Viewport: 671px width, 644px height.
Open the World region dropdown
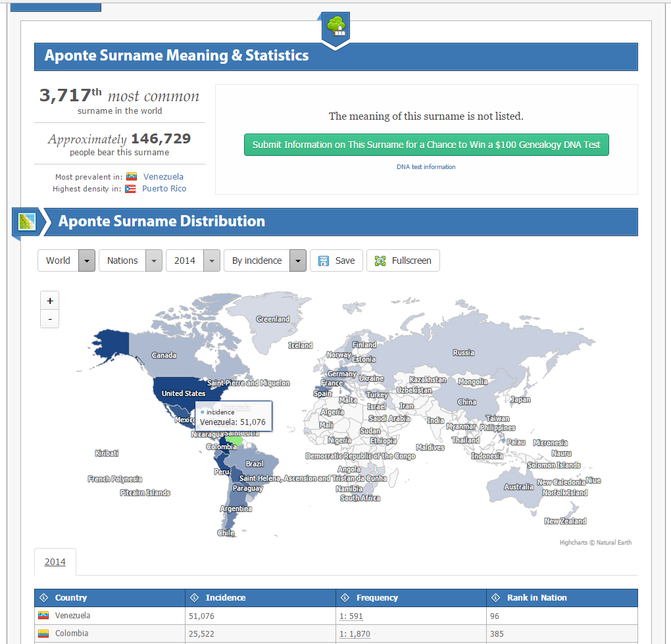(x=87, y=260)
